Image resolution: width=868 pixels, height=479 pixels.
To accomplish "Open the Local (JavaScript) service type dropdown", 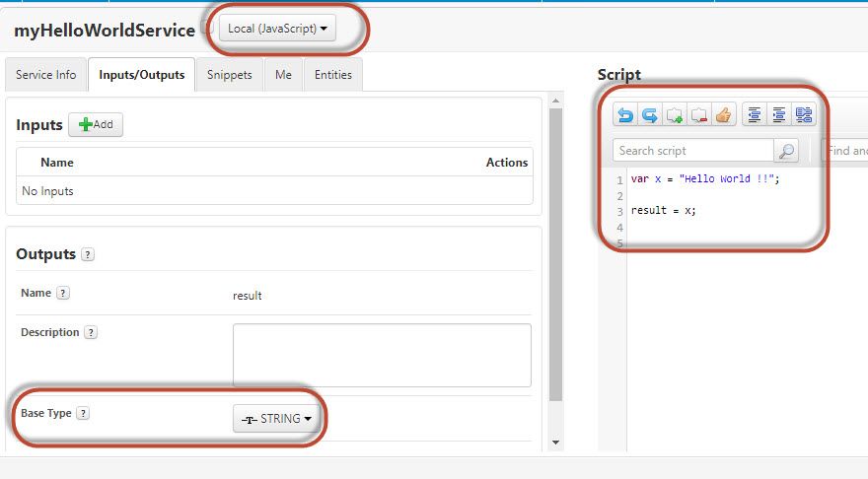I will (x=277, y=29).
